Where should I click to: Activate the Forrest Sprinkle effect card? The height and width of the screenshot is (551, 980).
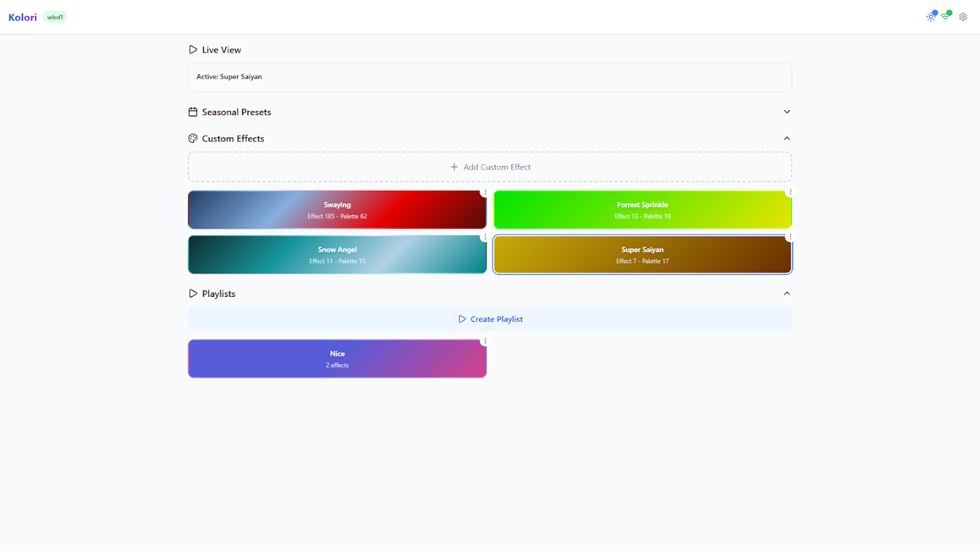[642, 210]
